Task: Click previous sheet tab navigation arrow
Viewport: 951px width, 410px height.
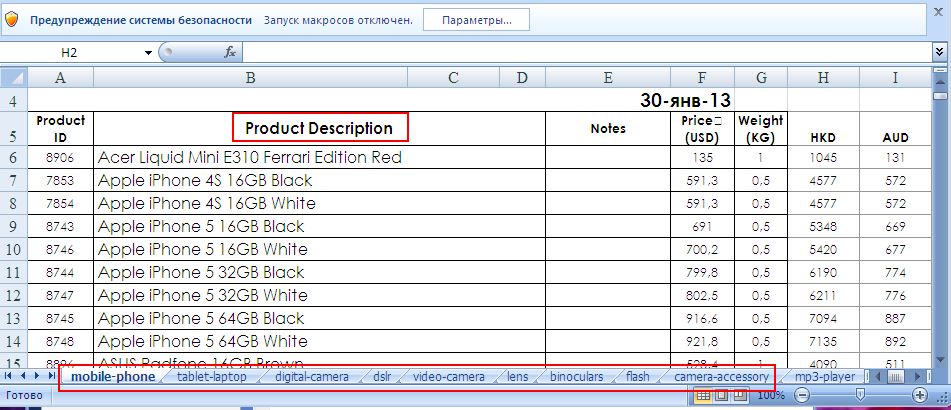Action: coord(23,376)
